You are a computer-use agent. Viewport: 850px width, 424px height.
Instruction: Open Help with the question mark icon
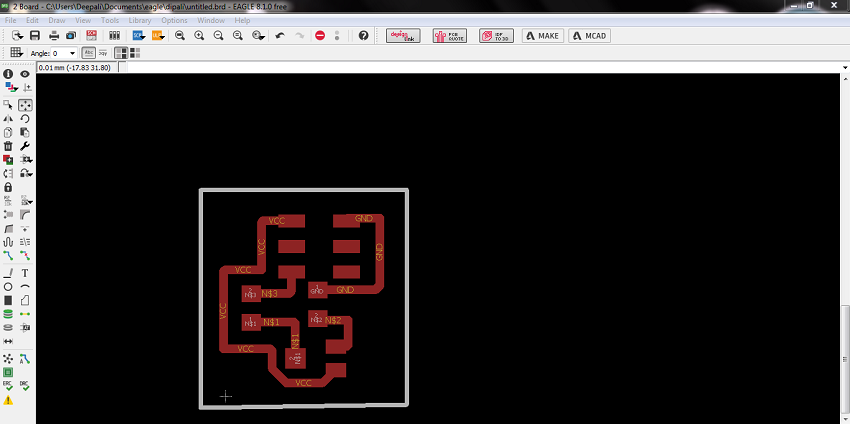point(364,36)
